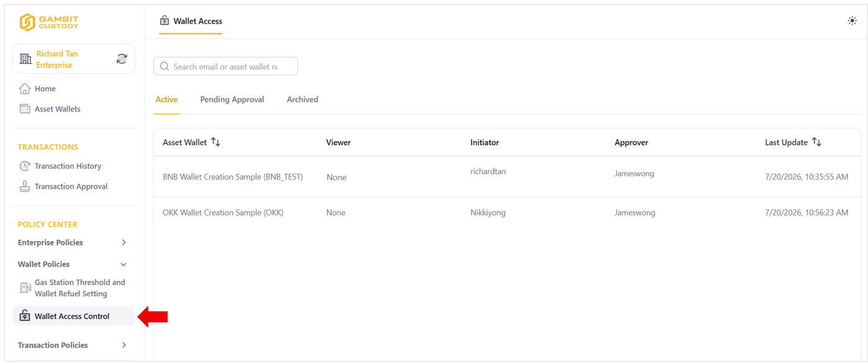868x364 pixels.
Task: Open Transaction History clock icon
Action: 25,166
